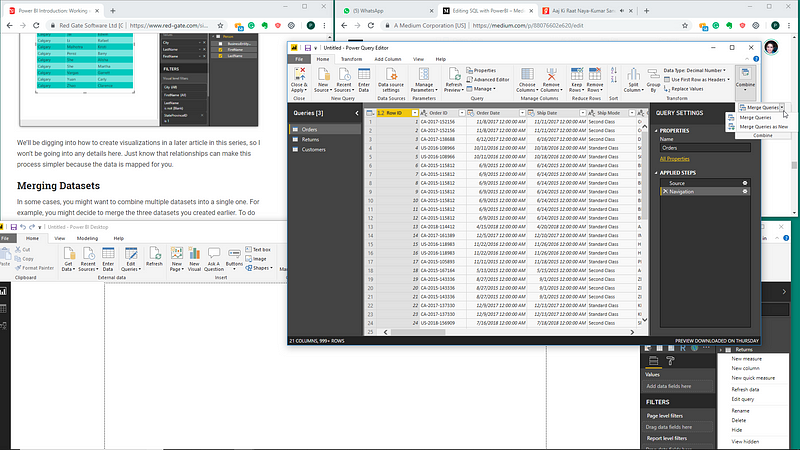Click Split Column icon
The width and height of the screenshot is (800, 450).
[633, 74]
